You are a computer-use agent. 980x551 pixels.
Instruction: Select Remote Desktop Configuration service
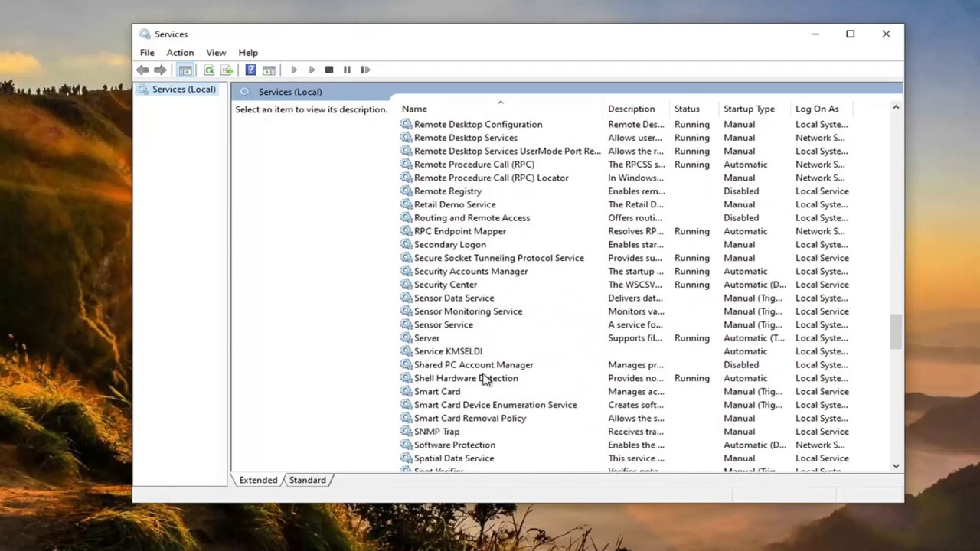click(478, 125)
